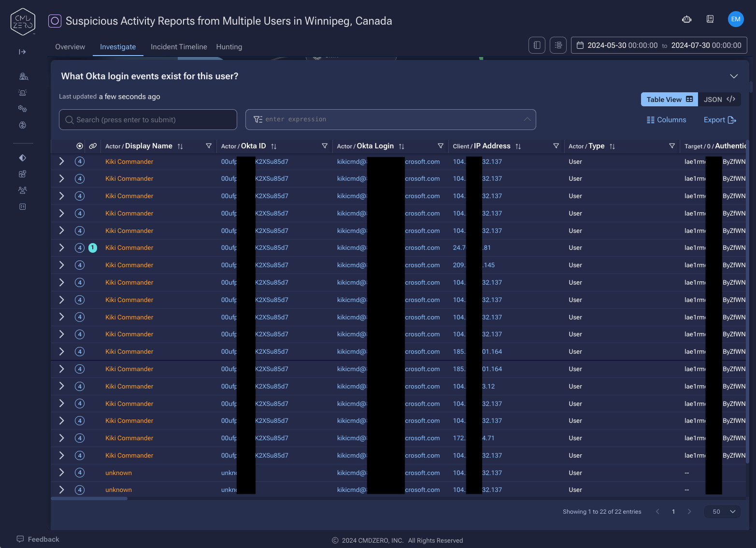The height and width of the screenshot is (548, 756).
Task: Sort by Okta ID column
Action: [x=274, y=146]
